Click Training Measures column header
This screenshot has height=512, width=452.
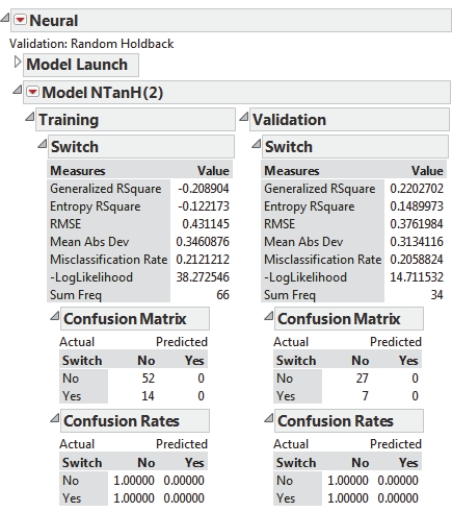click(x=78, y=171)
